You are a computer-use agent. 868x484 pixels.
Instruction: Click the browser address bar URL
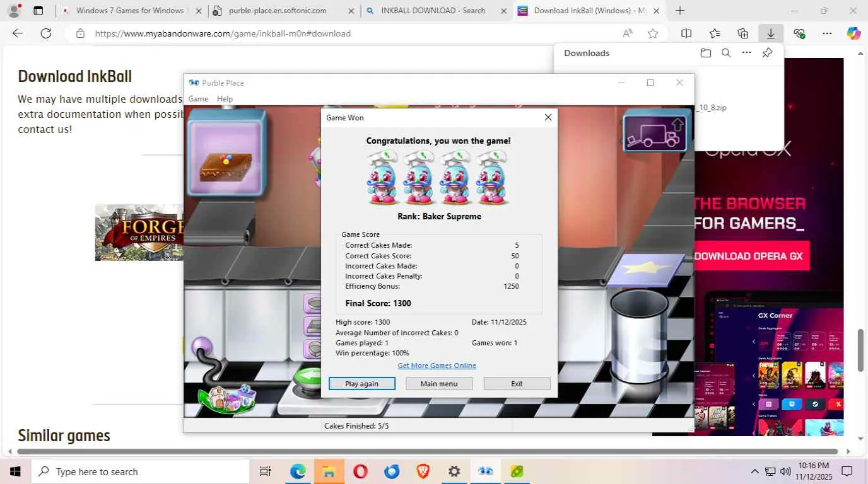point(223,33)
